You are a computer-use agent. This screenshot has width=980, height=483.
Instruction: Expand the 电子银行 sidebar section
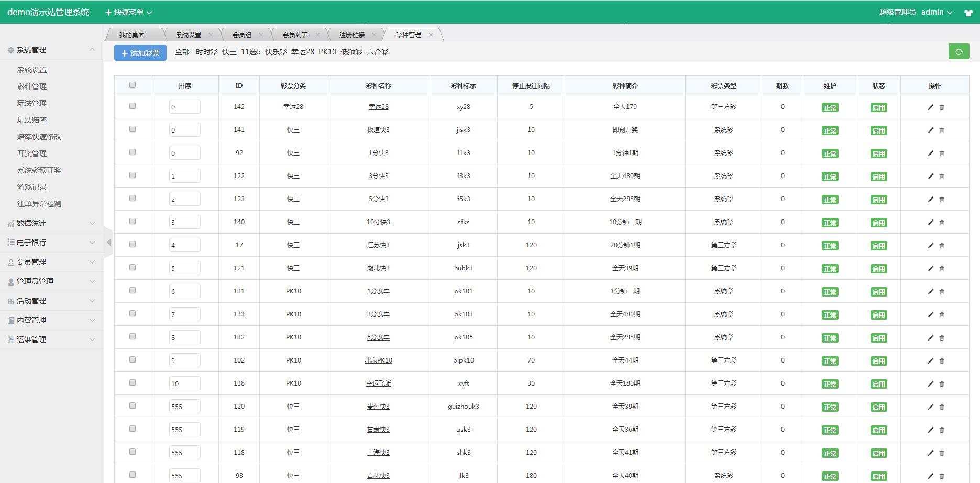(51, 243)
